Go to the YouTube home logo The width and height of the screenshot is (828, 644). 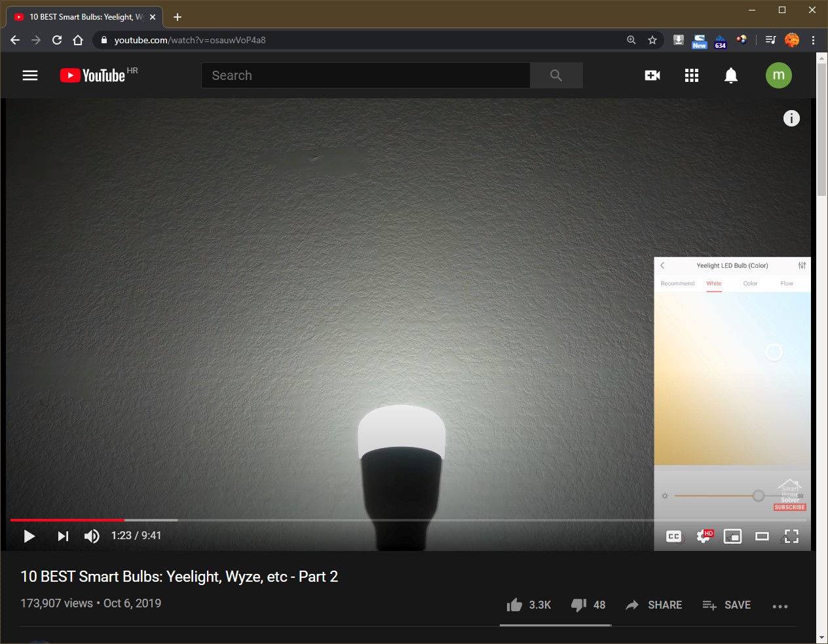coord(92,75)
